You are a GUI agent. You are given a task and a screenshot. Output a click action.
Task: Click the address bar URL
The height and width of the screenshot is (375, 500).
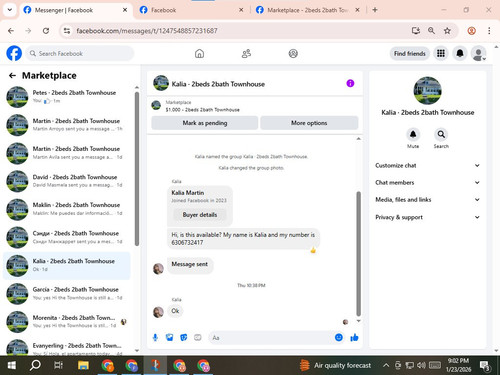(x=147, y=31)
